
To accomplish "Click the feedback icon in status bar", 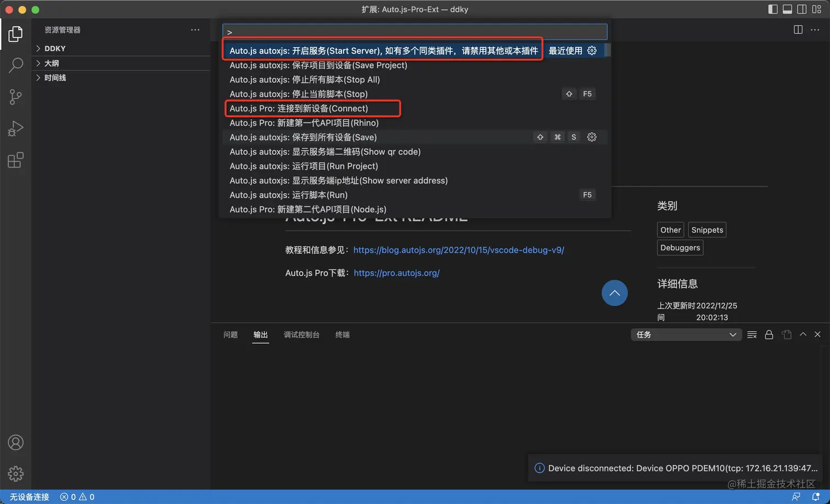I will click(x=796, y=497).
